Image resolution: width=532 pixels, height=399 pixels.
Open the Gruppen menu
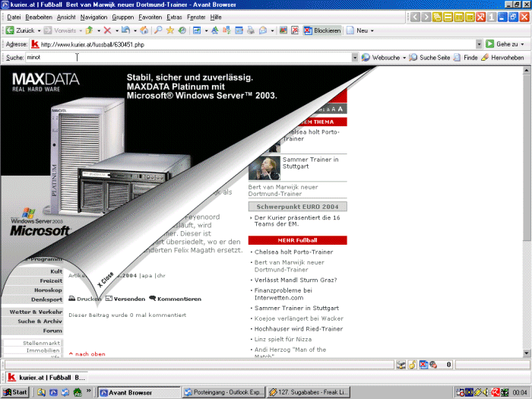pos(123,17)
